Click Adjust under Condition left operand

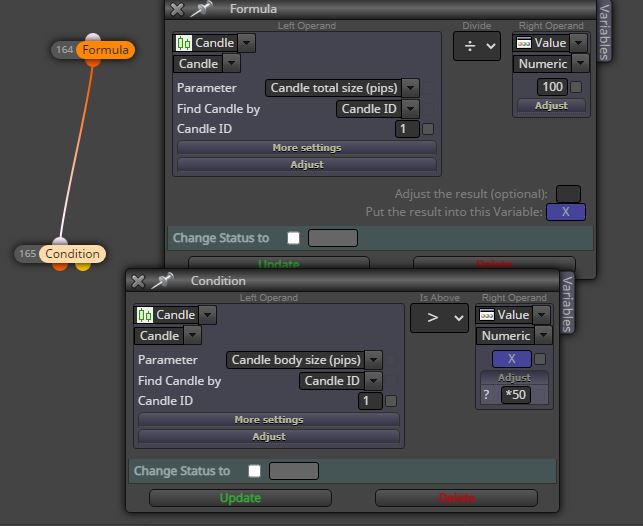click(x=269, y=436)
